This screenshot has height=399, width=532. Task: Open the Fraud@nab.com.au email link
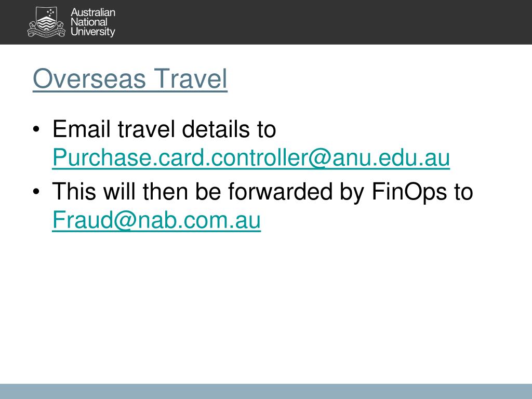point(156,220)
